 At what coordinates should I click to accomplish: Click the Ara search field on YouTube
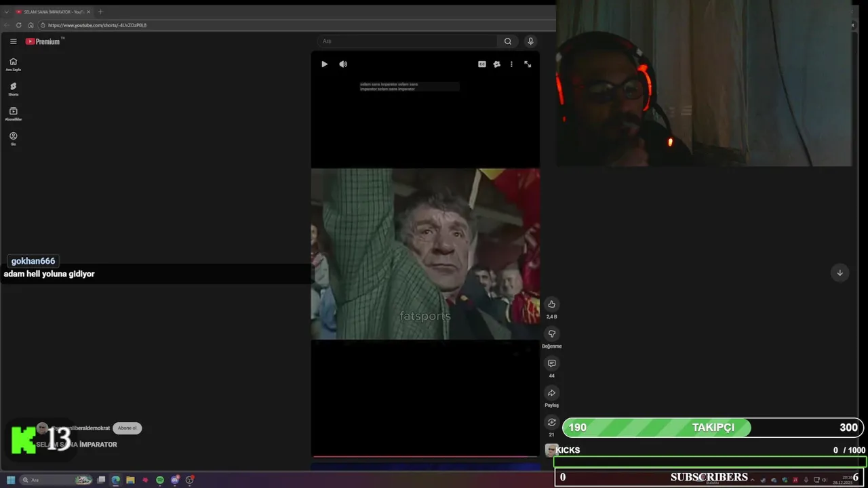click(407, 41)
